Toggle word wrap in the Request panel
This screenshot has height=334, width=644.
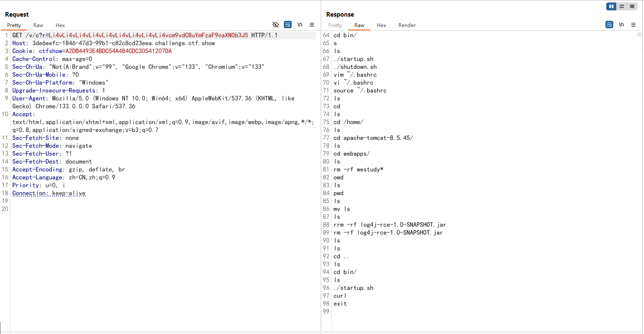(x=288, y=25)
